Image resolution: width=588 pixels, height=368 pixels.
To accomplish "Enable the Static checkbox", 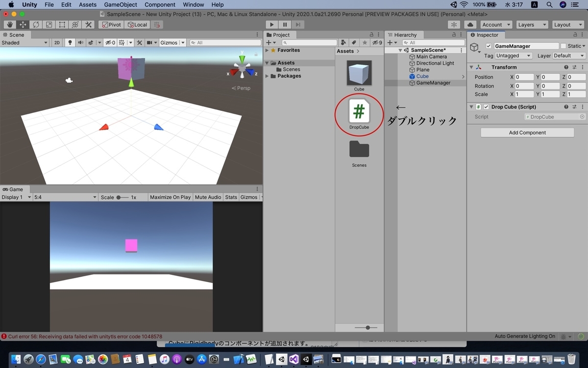I will coord(563,46).
